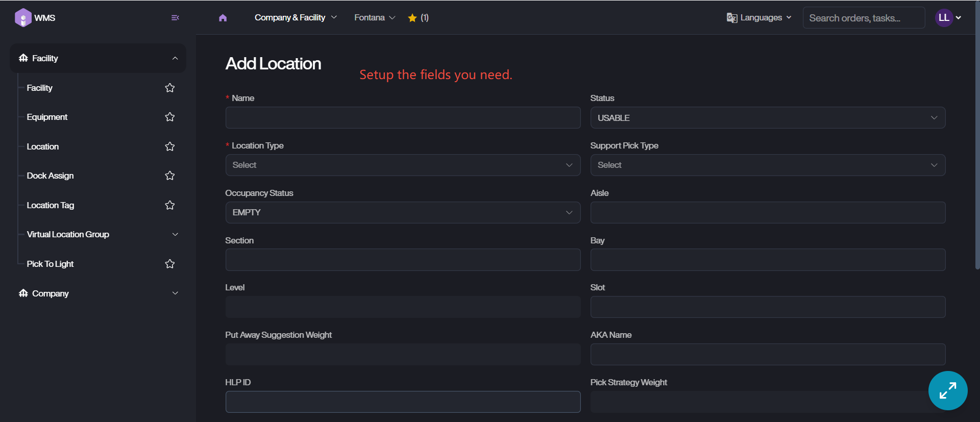Click the Name input field
Viewport: 980px width, 422px height.
403,118
